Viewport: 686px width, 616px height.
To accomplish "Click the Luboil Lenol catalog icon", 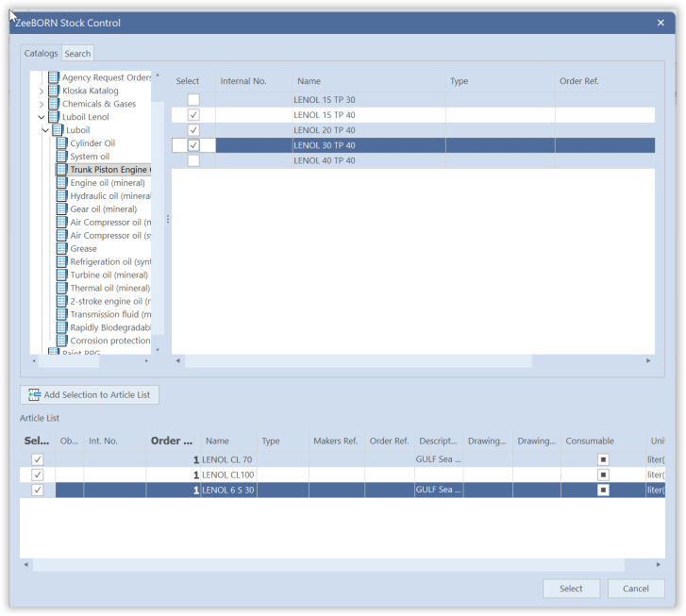I will (54, 117).
